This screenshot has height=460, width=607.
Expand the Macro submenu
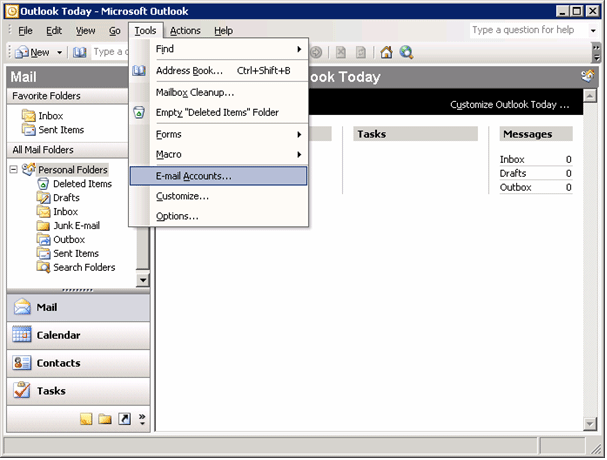299,154
